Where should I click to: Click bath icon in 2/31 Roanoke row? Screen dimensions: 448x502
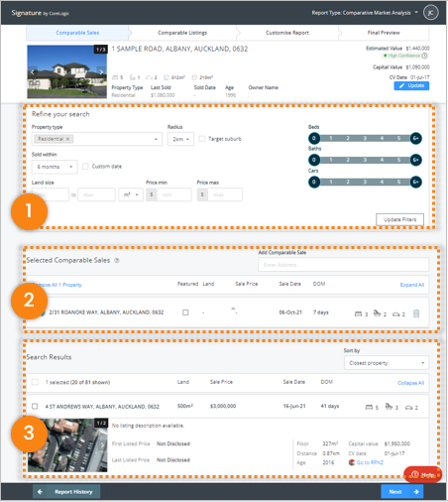coord(377,313)
